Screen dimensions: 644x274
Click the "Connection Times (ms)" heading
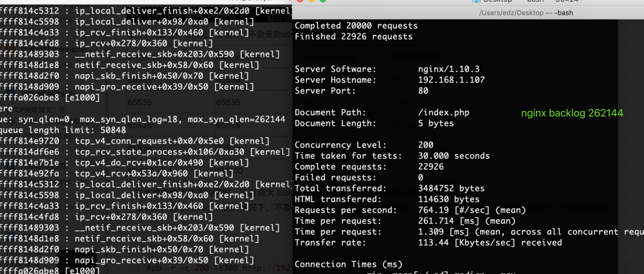[x=349, y=265]
